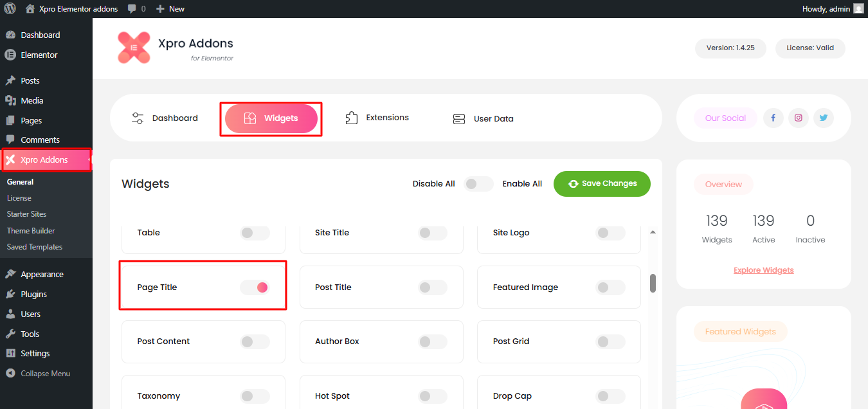Follow the Explore Widgets link

(x=763, y=270)
